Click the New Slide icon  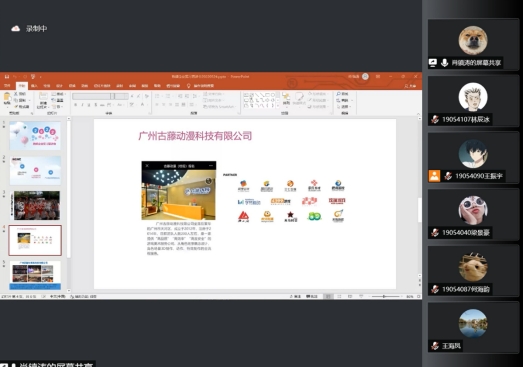click(x=43, y=100)
